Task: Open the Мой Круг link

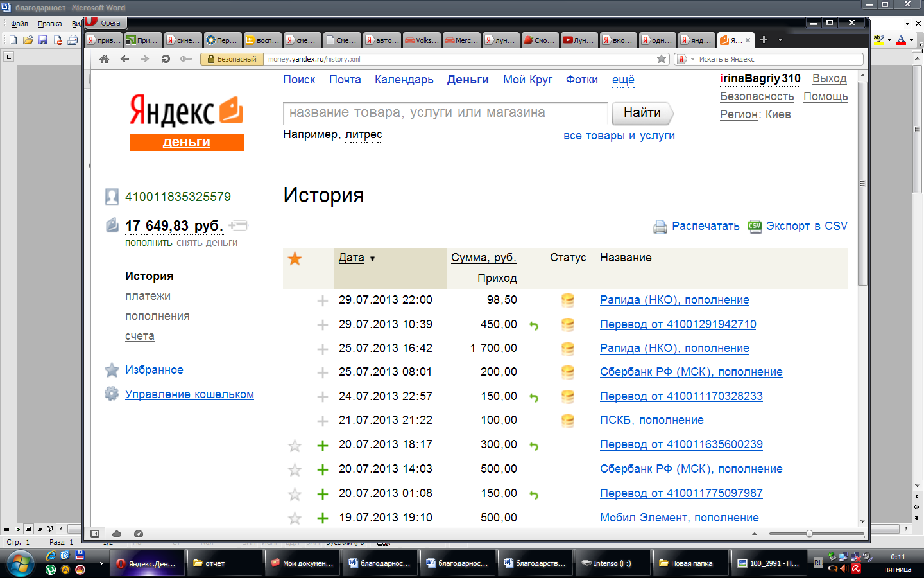Action: point(527,80)
